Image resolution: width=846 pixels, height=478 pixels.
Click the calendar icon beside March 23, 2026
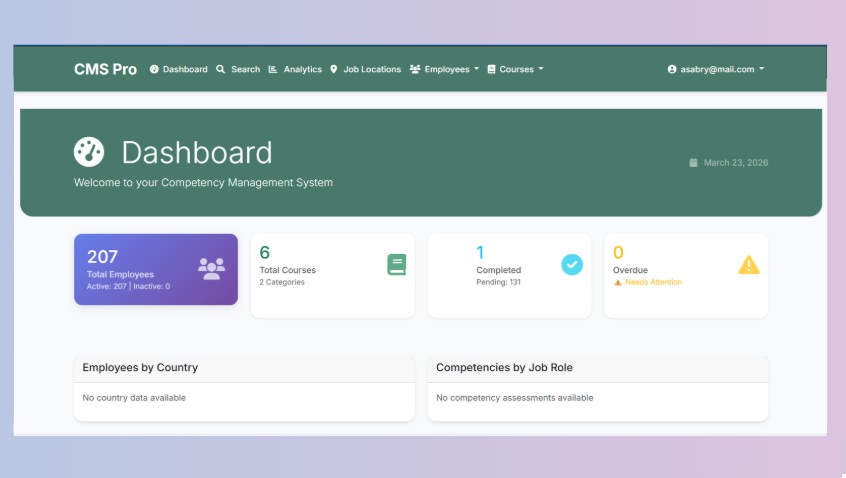tap(693, 162)
